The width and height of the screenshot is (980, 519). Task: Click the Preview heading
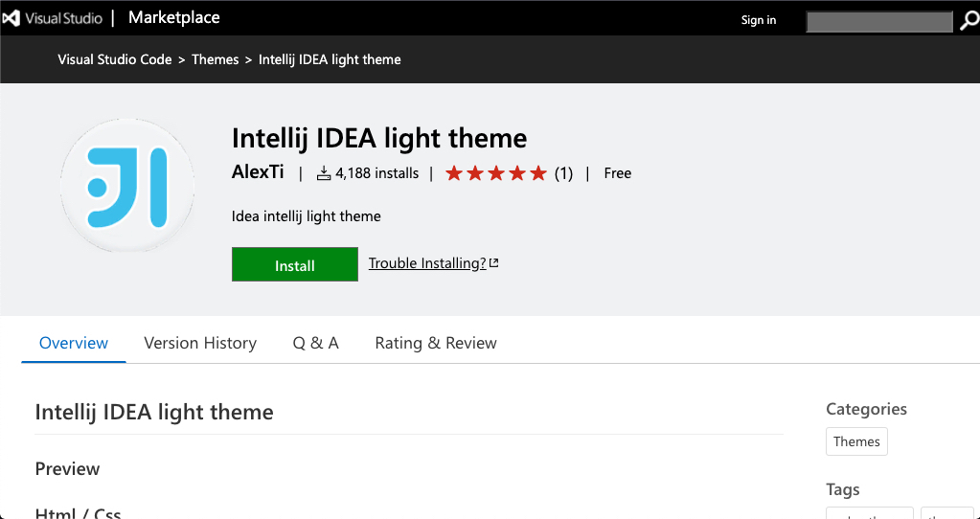67,468
